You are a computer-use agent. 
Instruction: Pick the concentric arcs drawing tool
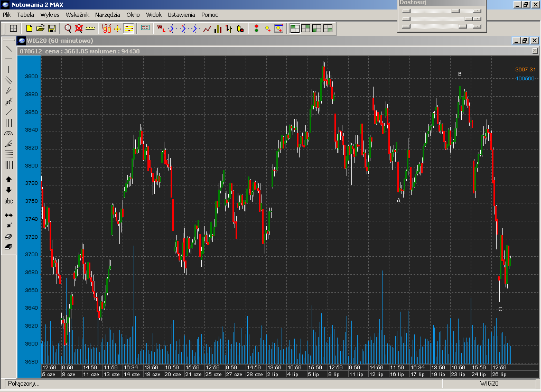pos(8,134)
